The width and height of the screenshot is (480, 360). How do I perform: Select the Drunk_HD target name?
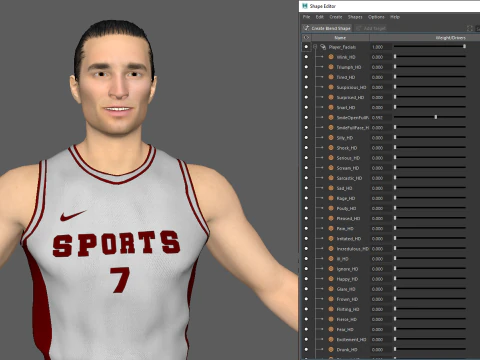coord(347,350)
